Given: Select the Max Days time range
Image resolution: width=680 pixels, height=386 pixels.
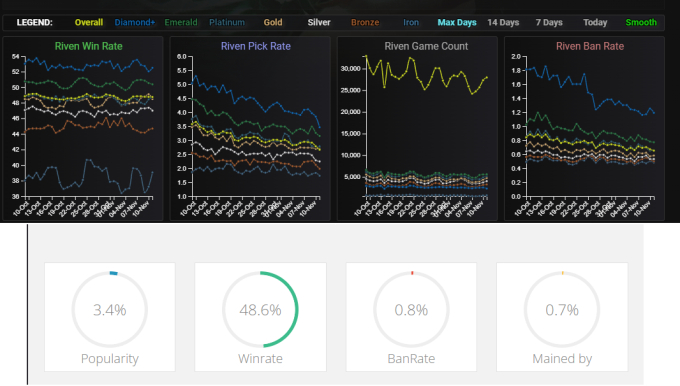Looking at the screenshot, I should (457, 23).
